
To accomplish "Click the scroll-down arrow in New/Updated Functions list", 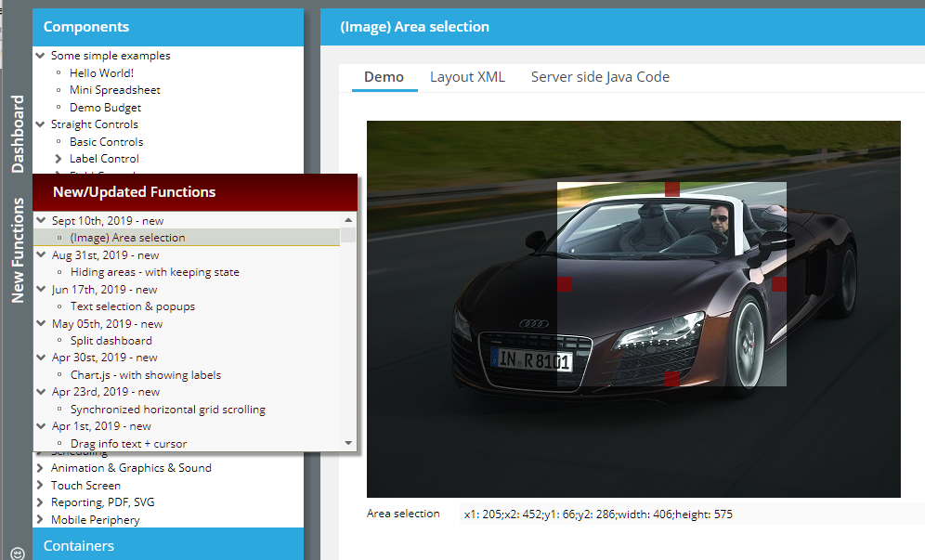I will [348, 443].
